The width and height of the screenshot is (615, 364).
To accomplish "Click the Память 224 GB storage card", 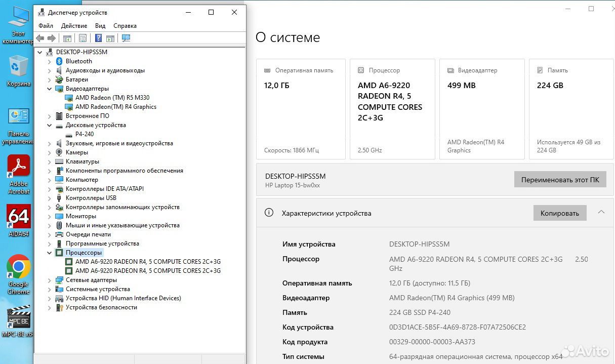I will pos(571,109).
